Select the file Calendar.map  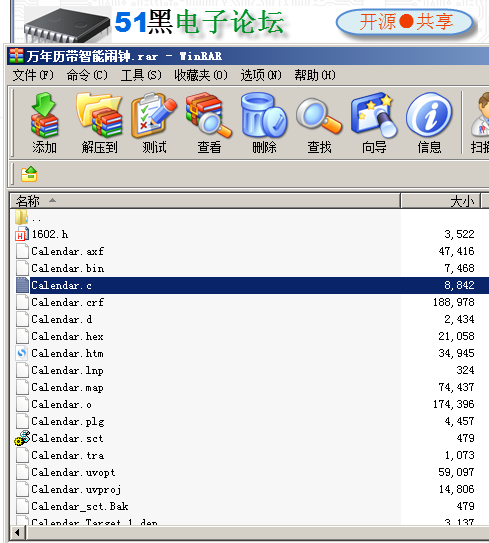(x=68, y=387)
